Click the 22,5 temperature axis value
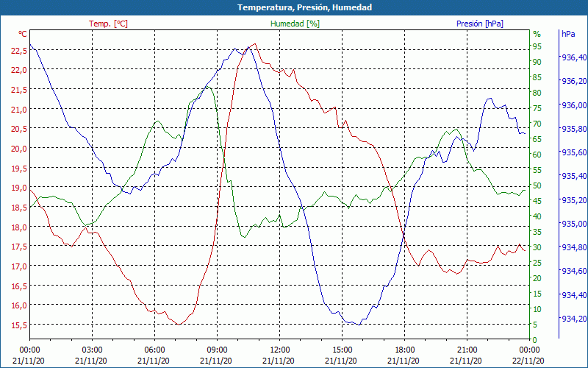The width and height of the screenshot is (588, 368). pyautogui.click(x=19, y=51)
